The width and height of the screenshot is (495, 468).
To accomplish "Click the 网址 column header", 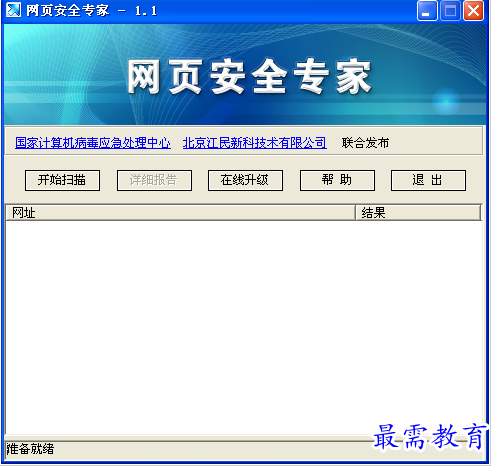I will [x=180, y=213].
